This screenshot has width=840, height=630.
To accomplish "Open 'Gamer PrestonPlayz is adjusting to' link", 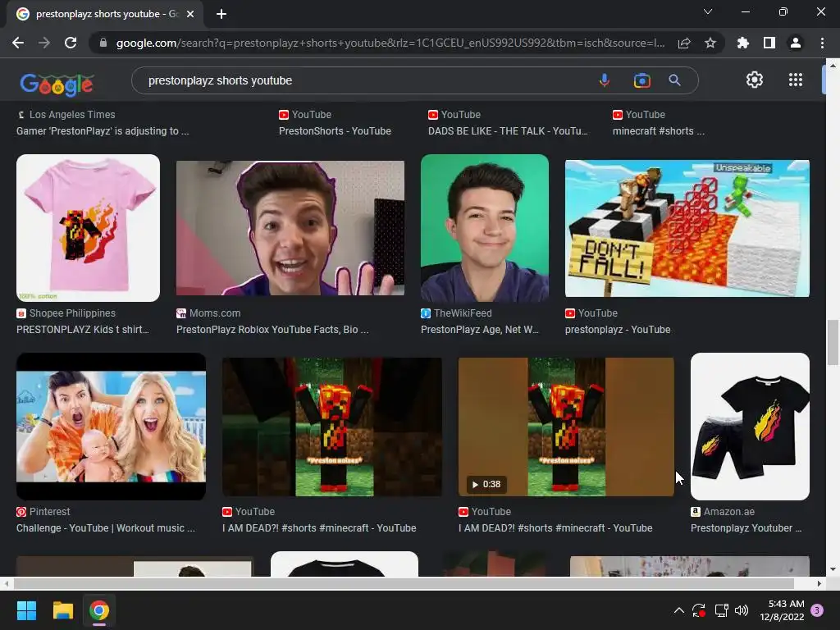I will (x=103, y=130).
